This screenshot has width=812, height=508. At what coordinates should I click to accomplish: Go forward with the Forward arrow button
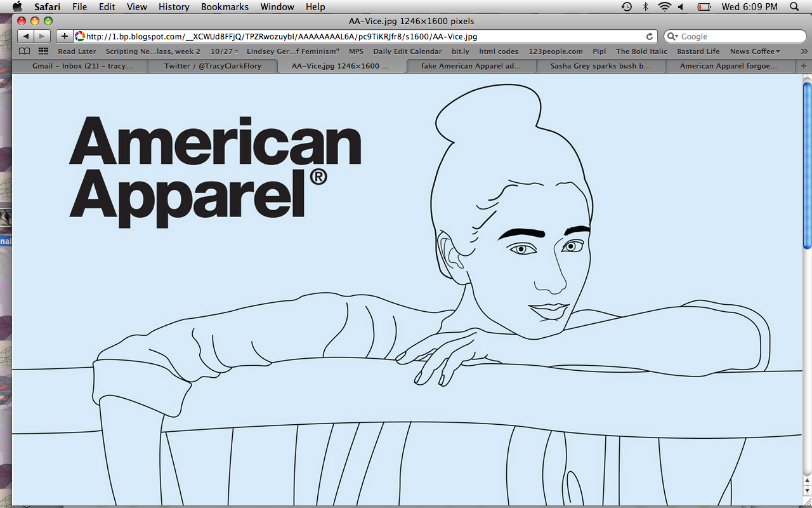pos(42,36)
